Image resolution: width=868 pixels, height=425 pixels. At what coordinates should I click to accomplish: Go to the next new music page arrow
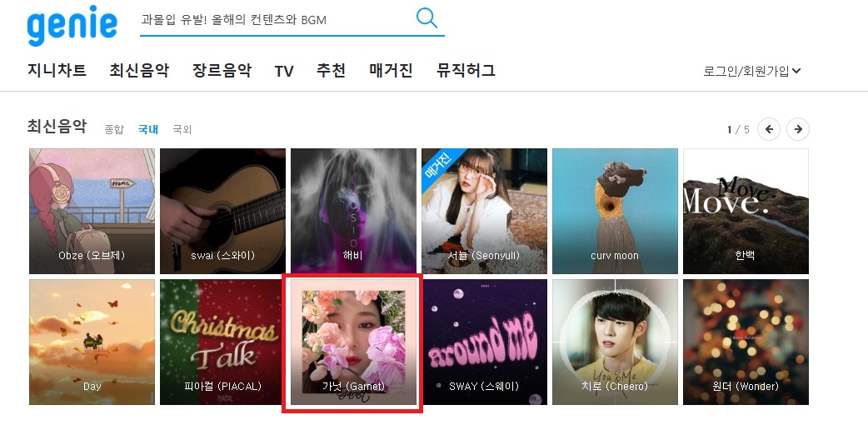[798, 129]
